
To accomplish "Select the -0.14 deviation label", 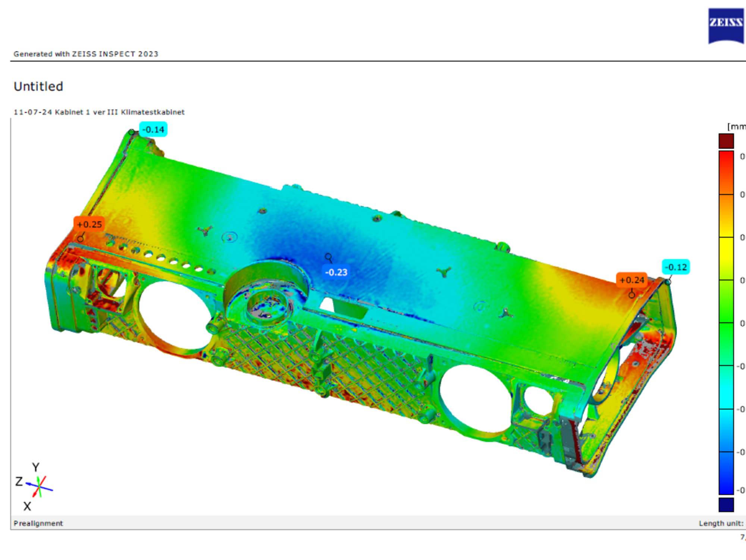I will pos(153,129).
